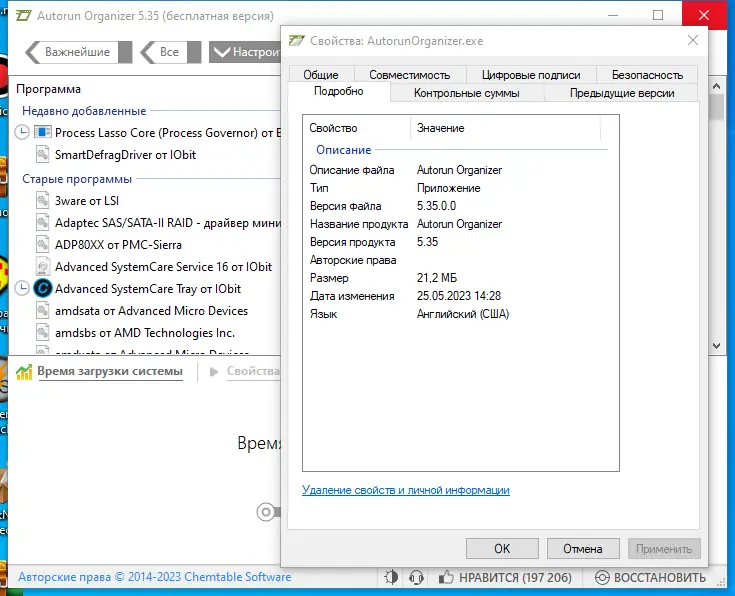
Task: Switch to the Совместимость tab
Action: tap(410, 75)
